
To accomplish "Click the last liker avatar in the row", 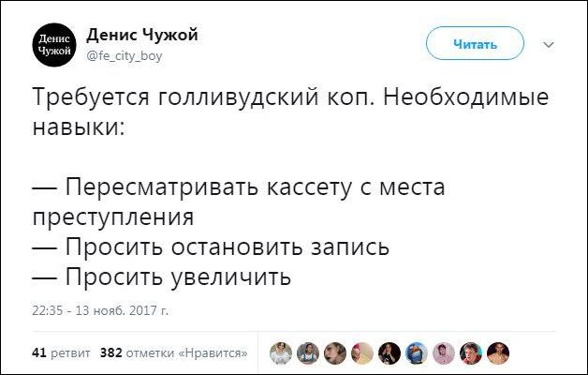I will click(x=497, y=352).
